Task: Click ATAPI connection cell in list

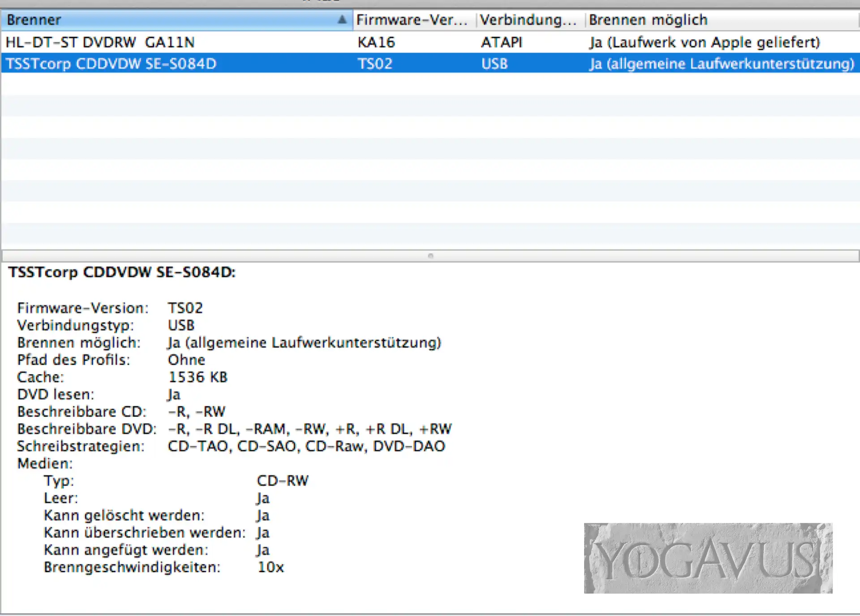Action: tap(502, 42)
